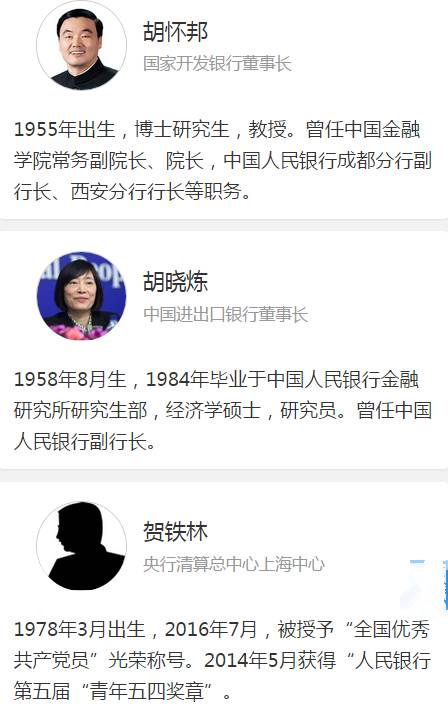Click the text 1955年出生 in first biography
The width and height of the screenshot is (448, 712).
64,129
